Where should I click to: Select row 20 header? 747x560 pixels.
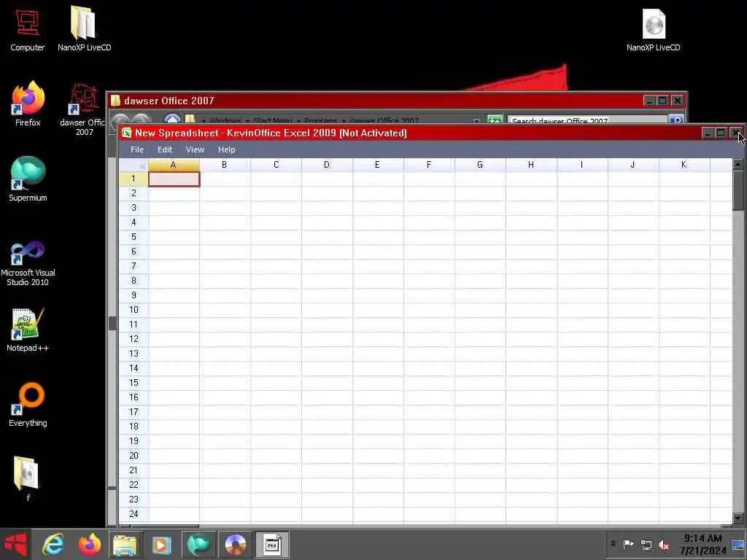coord(133,456)
